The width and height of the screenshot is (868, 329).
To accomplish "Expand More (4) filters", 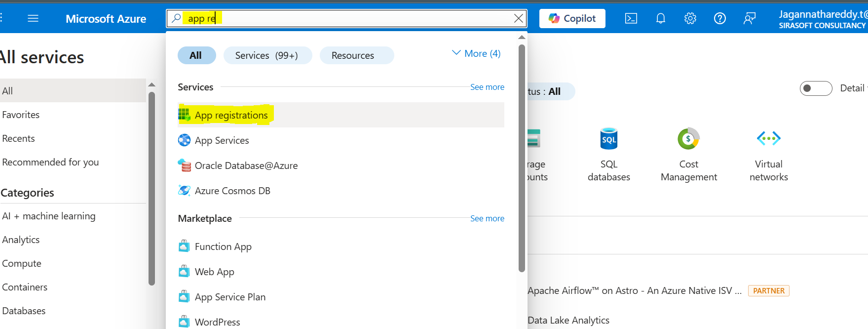I will coord(476,53).
